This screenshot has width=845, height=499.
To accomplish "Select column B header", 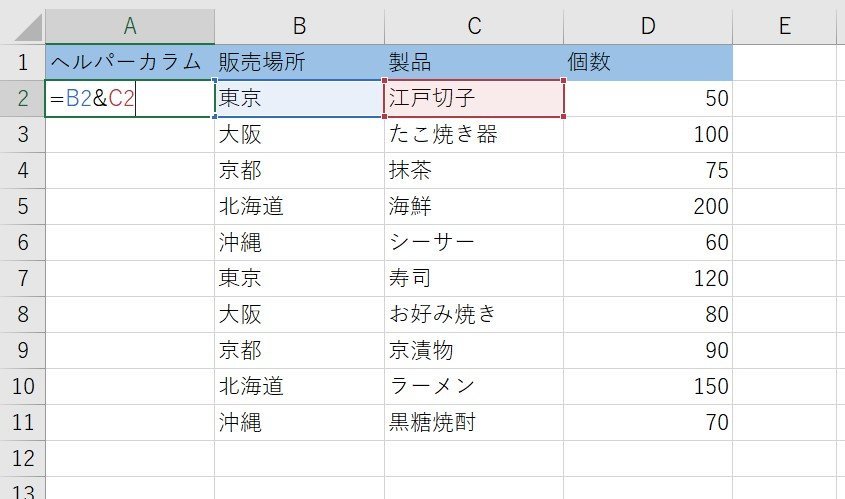I will (x=300, y=25).
